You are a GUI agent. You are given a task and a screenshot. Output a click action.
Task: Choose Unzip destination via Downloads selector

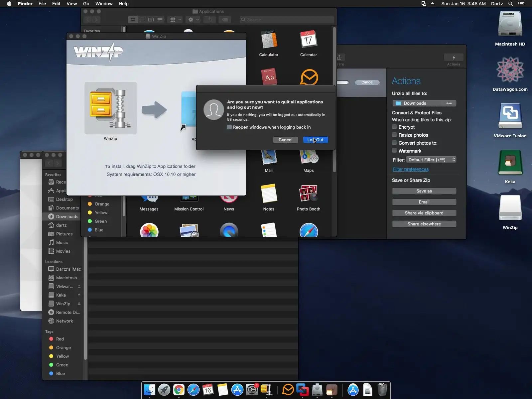tap(424, 103)
